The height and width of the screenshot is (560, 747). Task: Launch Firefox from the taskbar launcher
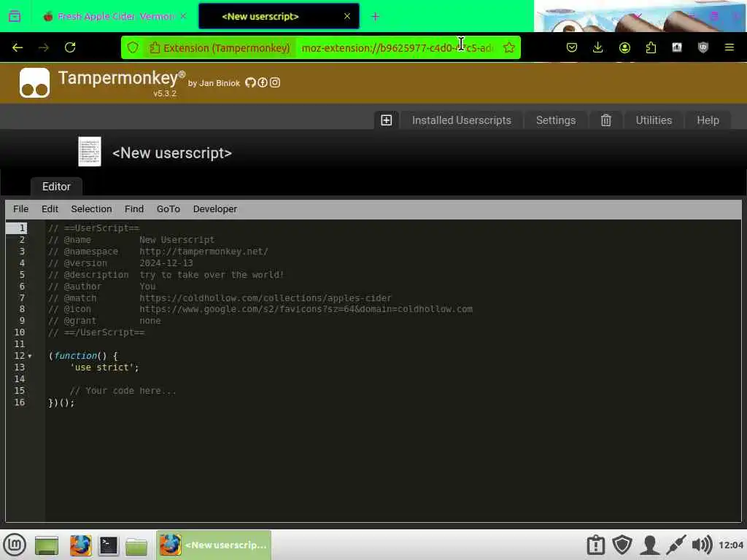[x=80, y=545]
